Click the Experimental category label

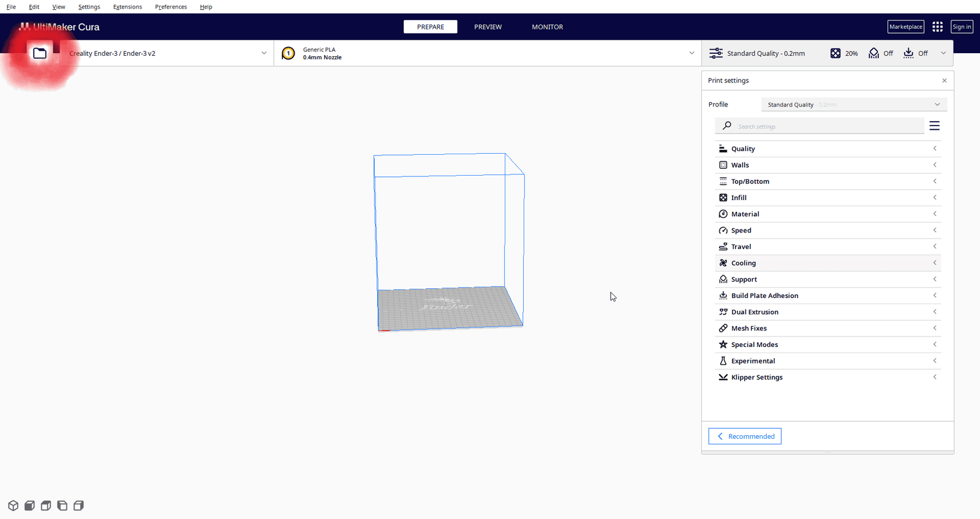pos(753,361)
